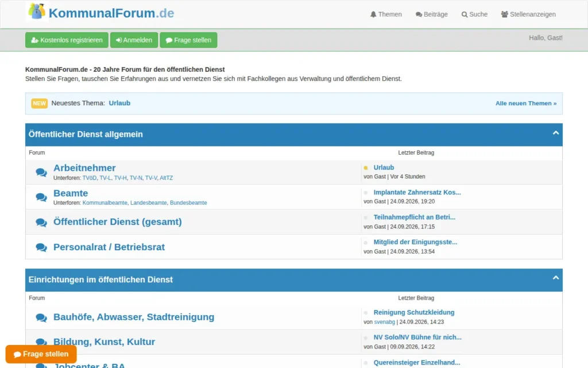The image size is (588, 368).
Task: Click the green Frage stellen button
Action: [x=188, y=40]
